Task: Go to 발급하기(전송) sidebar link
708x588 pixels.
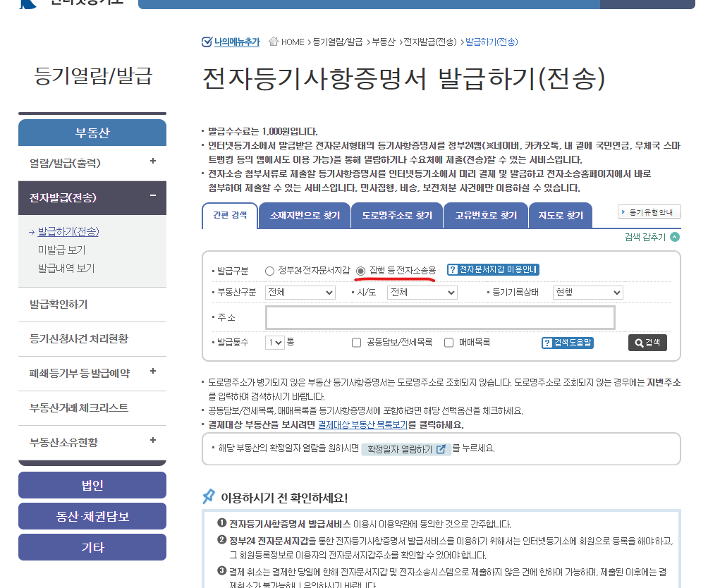Action: 68,231
